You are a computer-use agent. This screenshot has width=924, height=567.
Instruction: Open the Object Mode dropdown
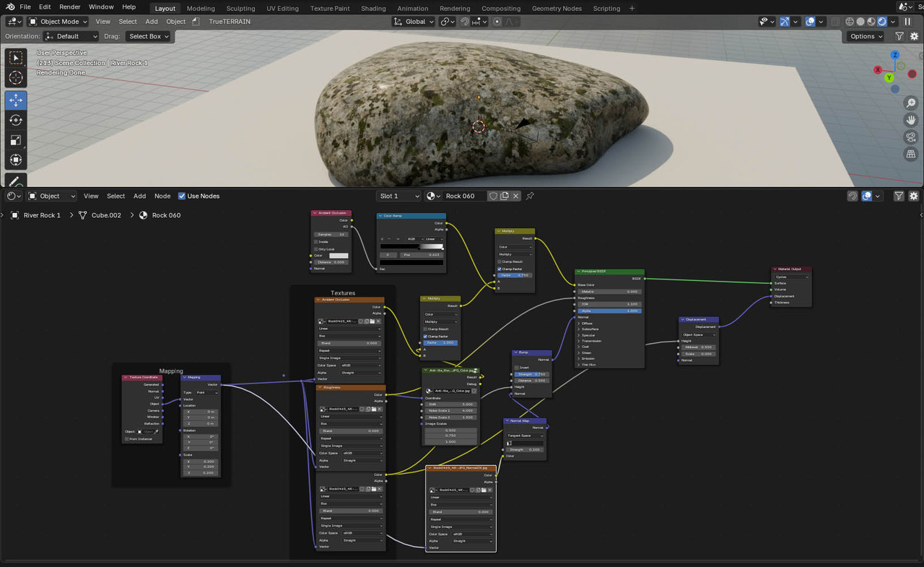coord(58,22)
